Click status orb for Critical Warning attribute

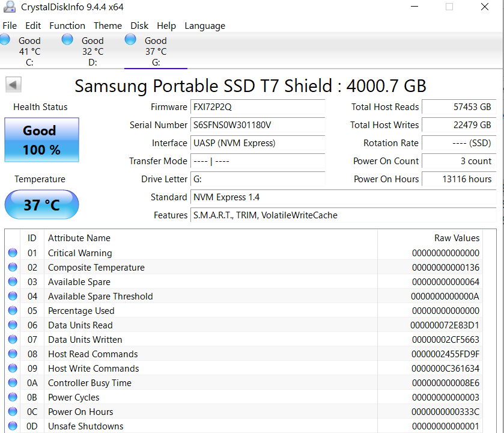tap(13, 253)
